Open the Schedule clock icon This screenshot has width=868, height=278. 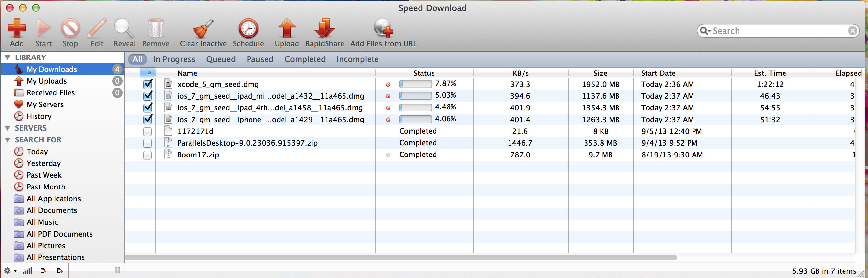pyautogui.click(x=248, y=28)
